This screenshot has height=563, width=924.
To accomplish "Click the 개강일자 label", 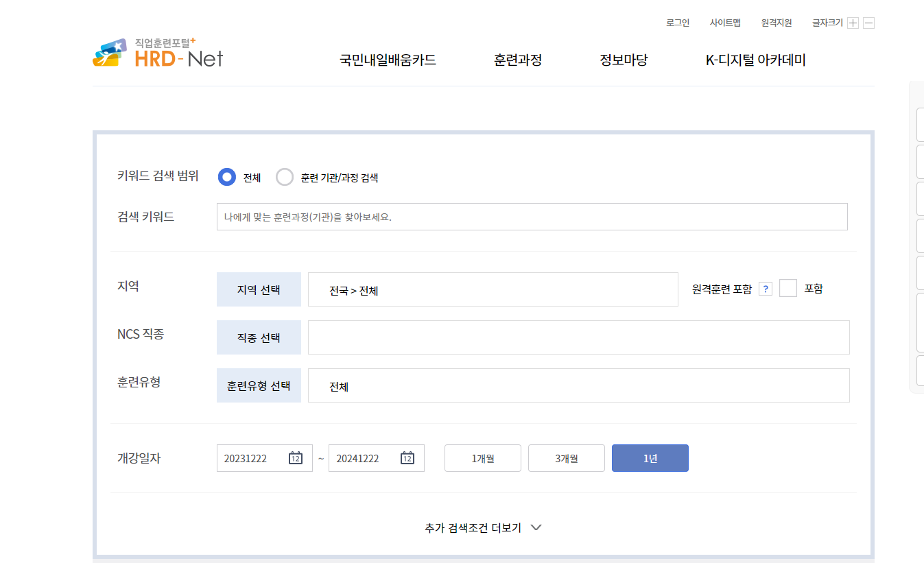I will point(139,458).
